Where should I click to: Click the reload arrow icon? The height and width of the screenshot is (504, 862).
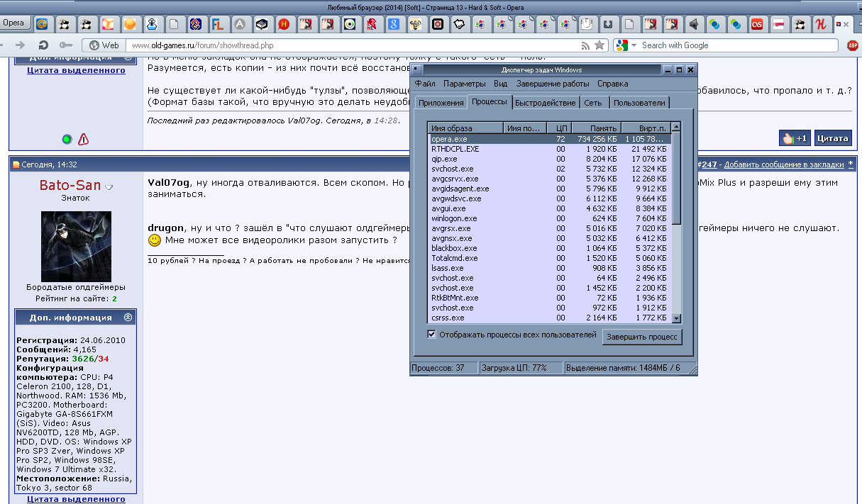pyautogui.click(x=43, y=45)
